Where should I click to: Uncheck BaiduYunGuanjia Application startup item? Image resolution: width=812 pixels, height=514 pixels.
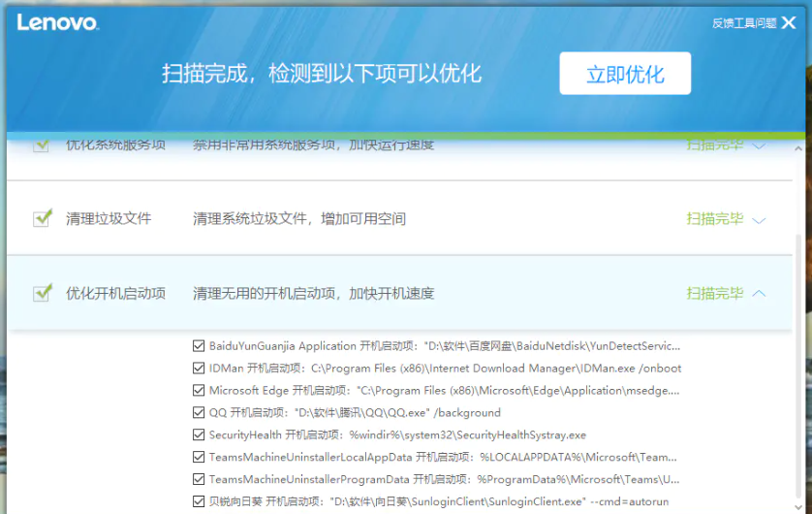(199, 345)
